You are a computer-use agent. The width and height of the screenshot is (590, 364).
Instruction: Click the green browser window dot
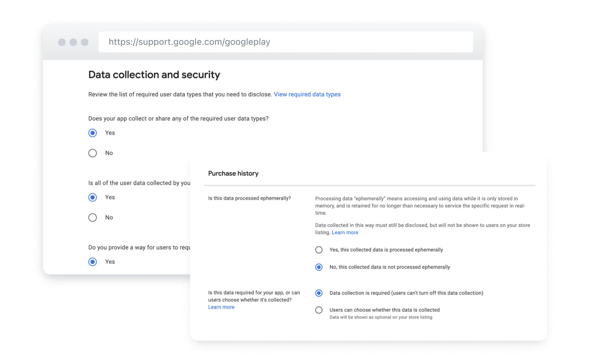pos(85,42)
